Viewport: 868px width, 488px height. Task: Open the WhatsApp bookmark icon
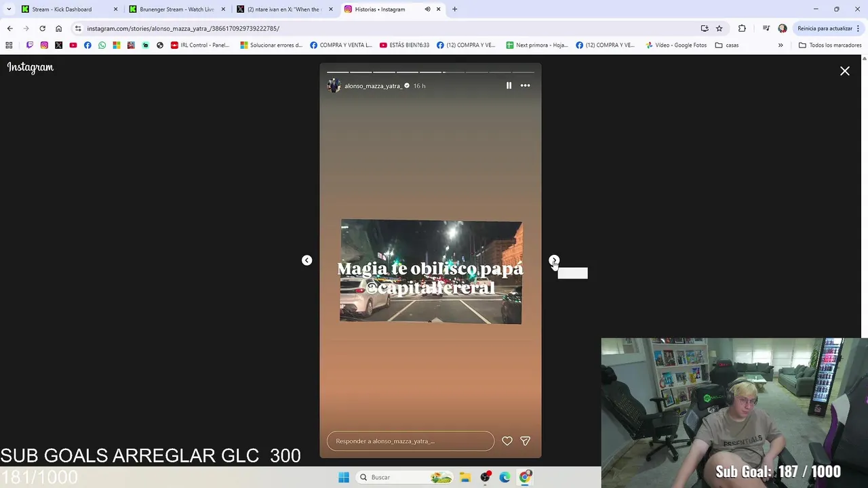click(102, 45)
